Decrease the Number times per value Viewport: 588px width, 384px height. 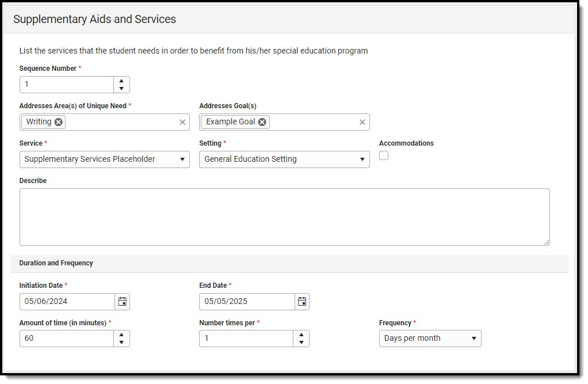(301, 343)
